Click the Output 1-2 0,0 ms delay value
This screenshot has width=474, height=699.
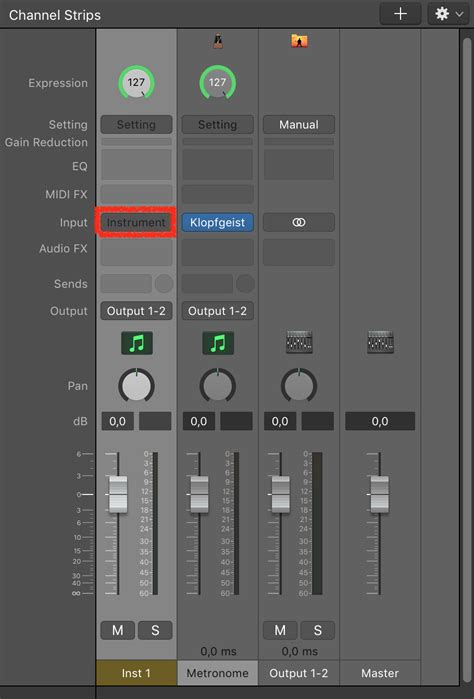[299, 651]
